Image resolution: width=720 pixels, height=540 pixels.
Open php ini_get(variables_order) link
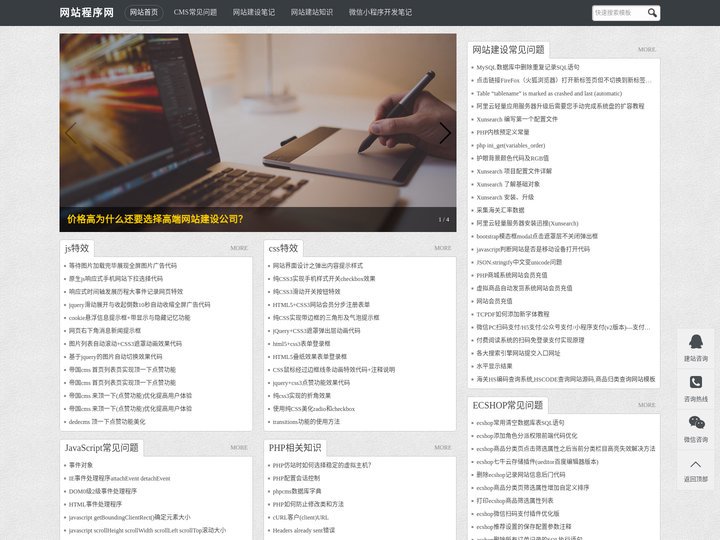point(511,145)
